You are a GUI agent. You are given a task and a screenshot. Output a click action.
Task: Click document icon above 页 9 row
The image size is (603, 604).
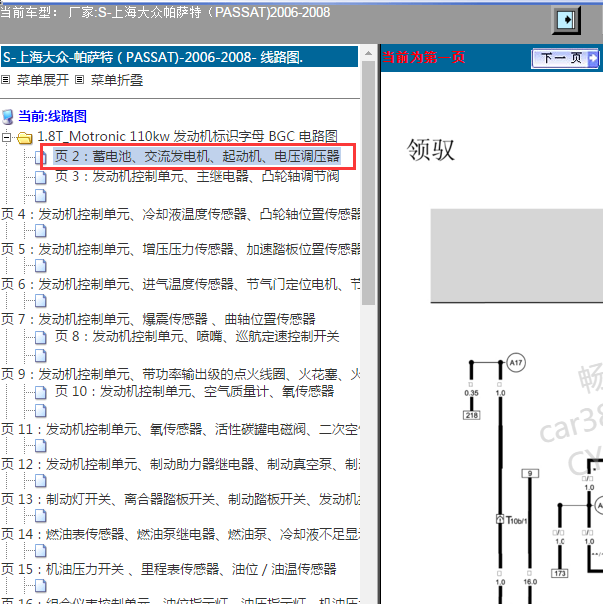(40, 356)
